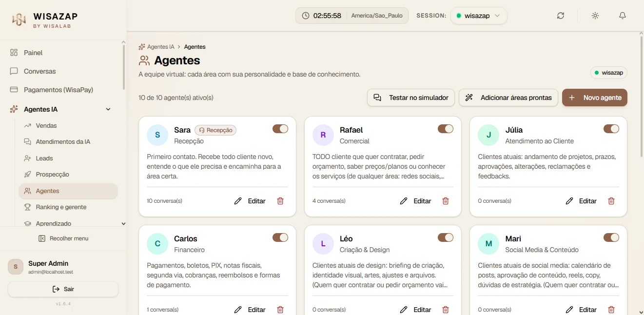Image resolution: width=644 pixels, height=315 pixels.
Task: Delete the Sara agent via trash icon
Action: (280, 201)
